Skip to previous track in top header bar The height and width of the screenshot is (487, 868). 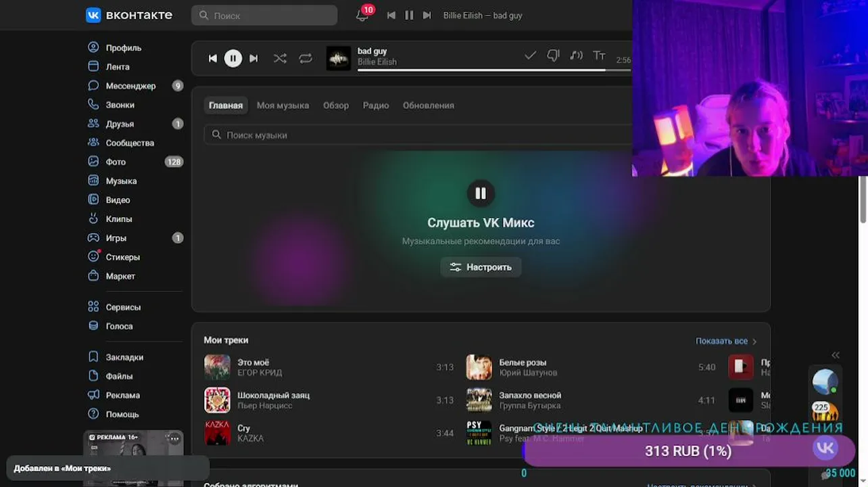click(391, 15)
